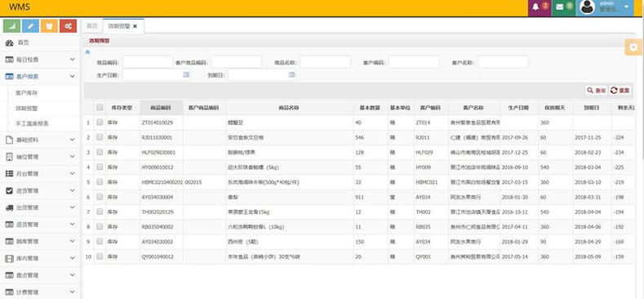Check the row with HY009010012
Viewport: 644px width, 299px height.
(x=100, y=167)
